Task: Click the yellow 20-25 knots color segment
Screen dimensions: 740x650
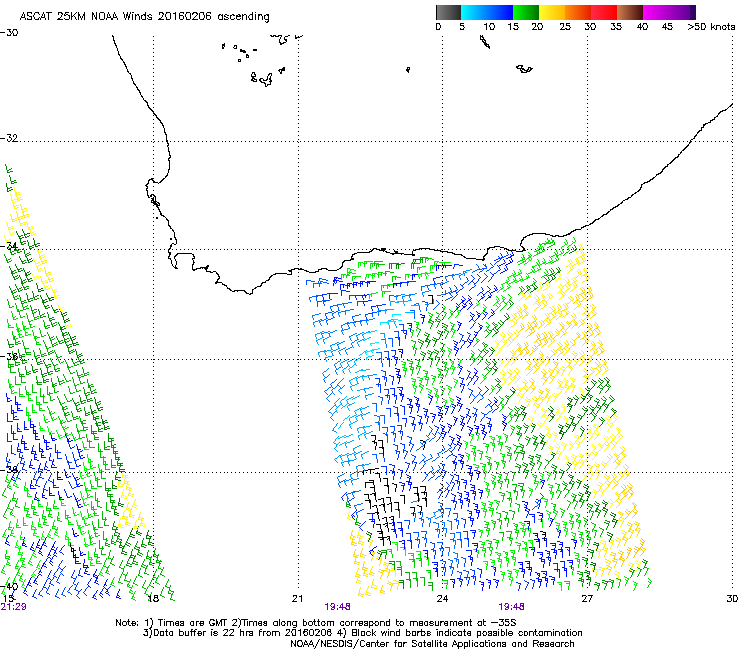Action: [552, 12]
